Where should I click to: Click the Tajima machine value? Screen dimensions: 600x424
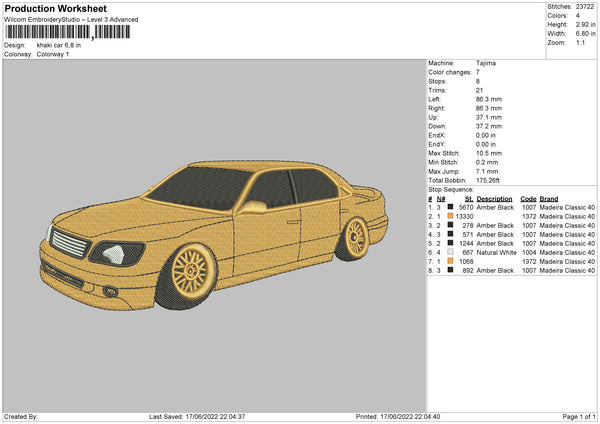(x=487, y=63)
